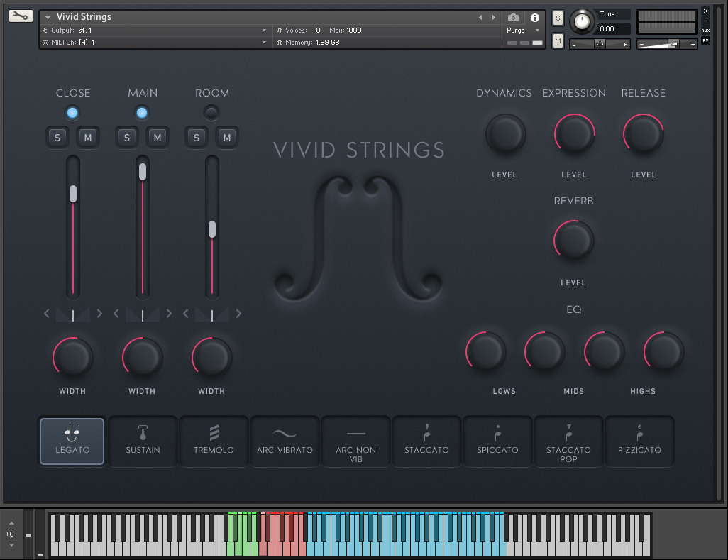Mute the whole instrument with the header M button
728x560 pixels.
point(557,40)
